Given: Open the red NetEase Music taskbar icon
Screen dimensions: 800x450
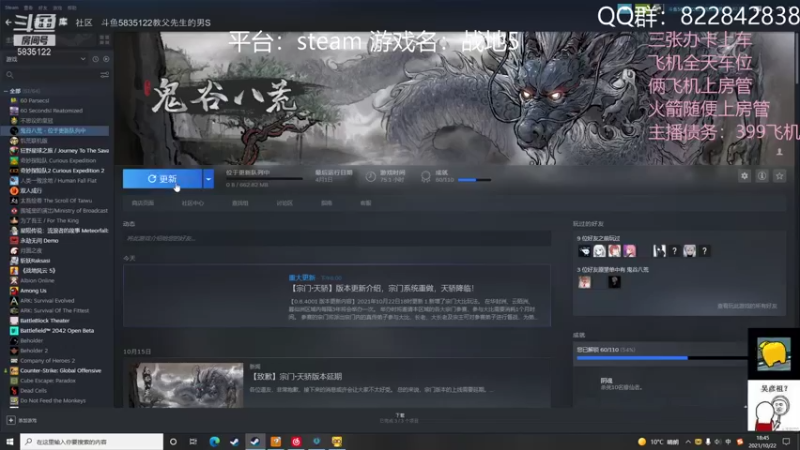Looking at the screenshot, I should 296,441.
